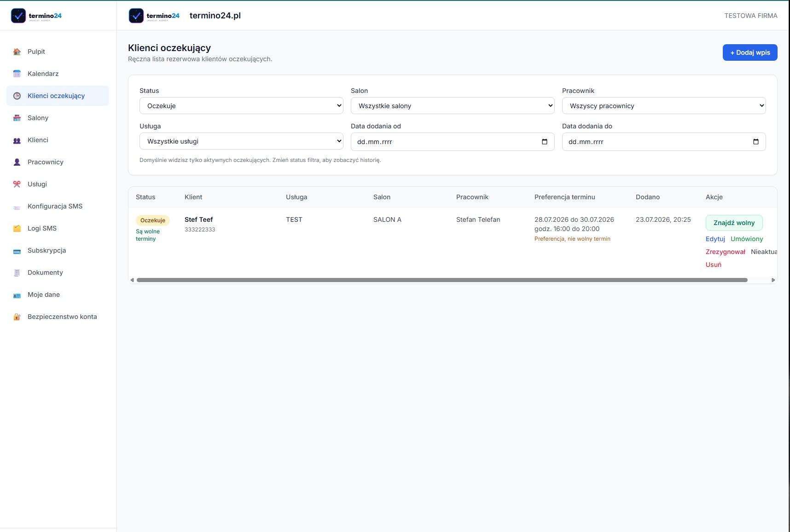Open calendar picker for Data dodania do

756,142
